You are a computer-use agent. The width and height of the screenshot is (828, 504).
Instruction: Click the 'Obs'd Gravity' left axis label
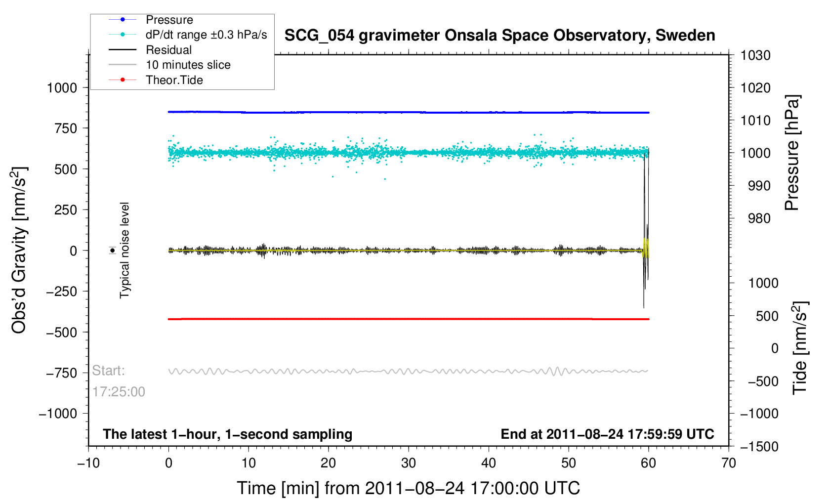coord(19,251)
